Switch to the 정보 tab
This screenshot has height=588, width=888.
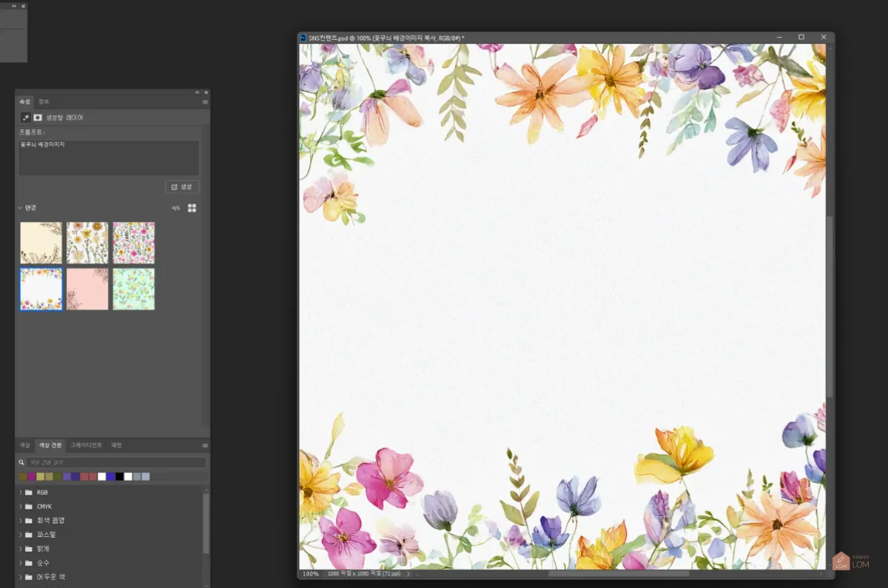click(x=44, y=102)
